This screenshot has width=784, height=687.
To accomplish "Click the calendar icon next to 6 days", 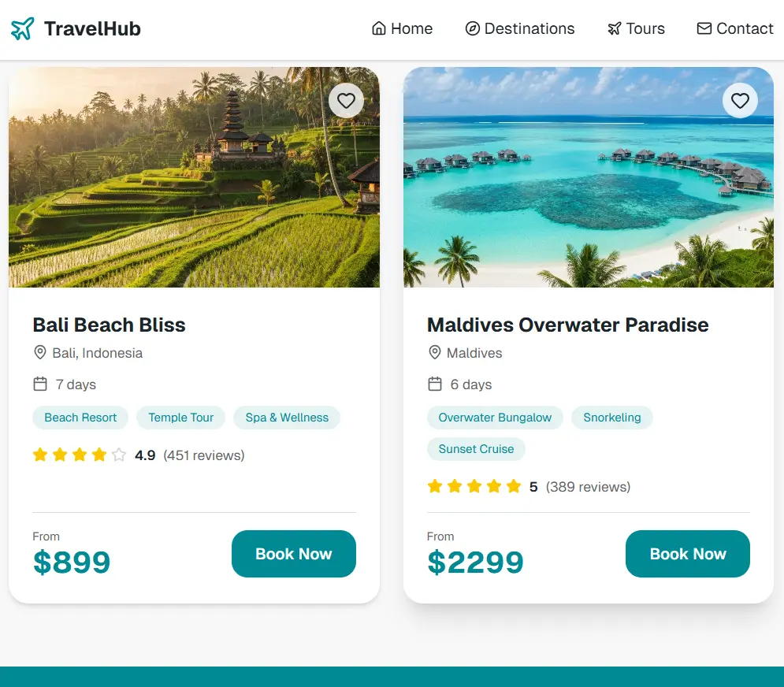I will pos(434,384).
